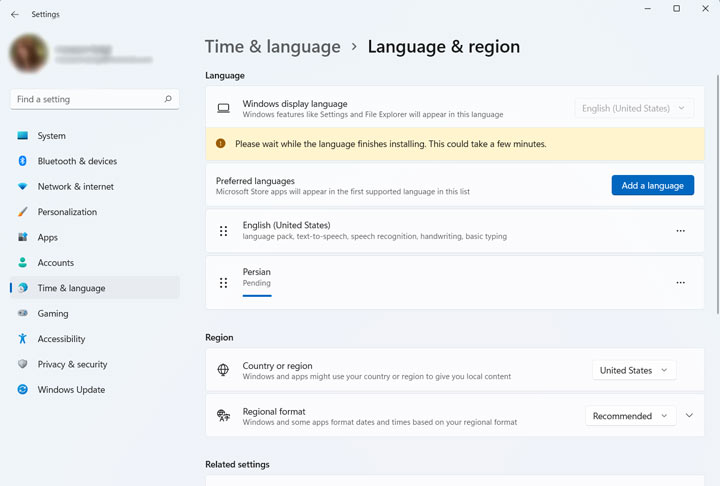
Task: Click the user profile picture
Action: (x=28, y=53)
